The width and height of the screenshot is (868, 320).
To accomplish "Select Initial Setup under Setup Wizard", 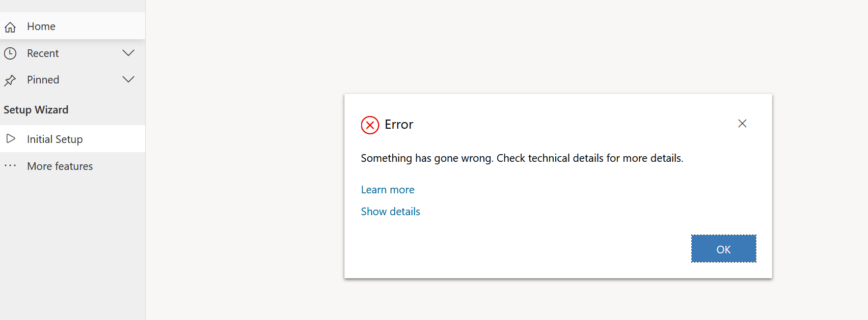I will (x=55, y=138).
